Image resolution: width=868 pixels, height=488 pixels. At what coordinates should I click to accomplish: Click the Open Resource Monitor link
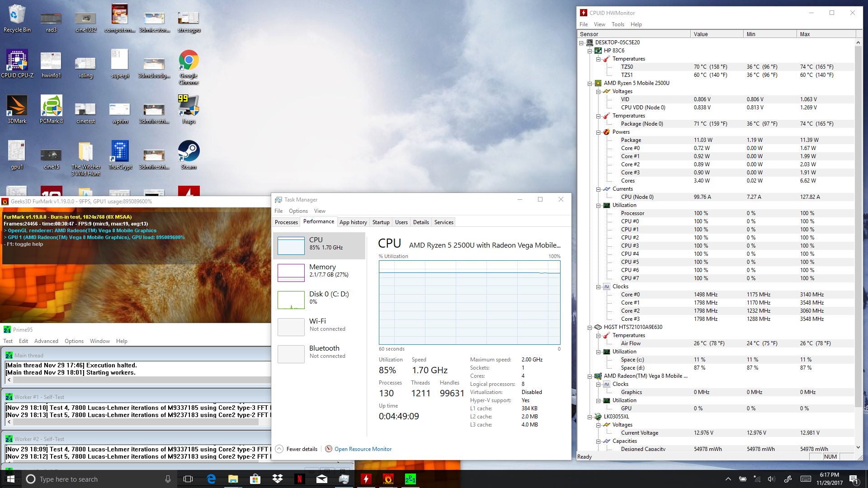coord(363,449)
